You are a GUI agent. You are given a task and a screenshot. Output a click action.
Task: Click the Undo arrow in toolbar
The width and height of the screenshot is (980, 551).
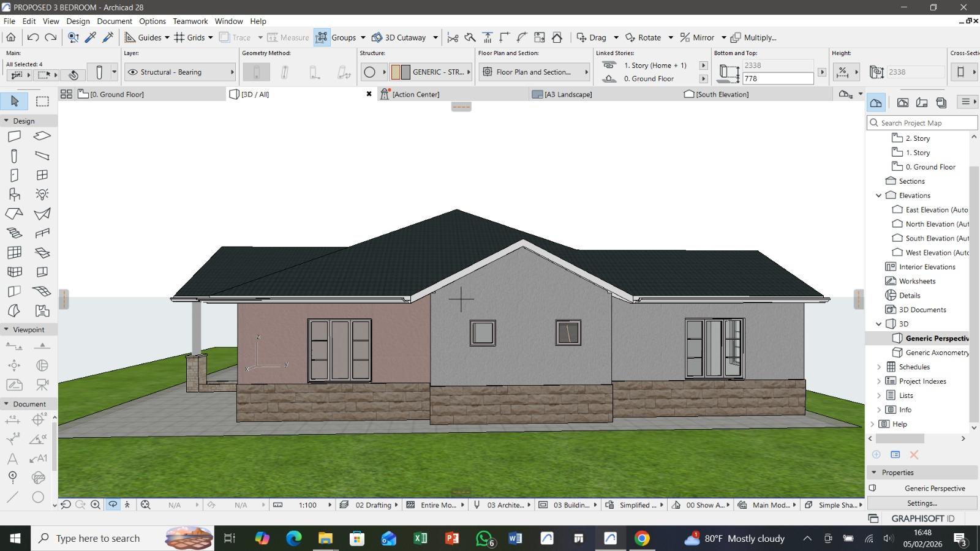(33, 37)
